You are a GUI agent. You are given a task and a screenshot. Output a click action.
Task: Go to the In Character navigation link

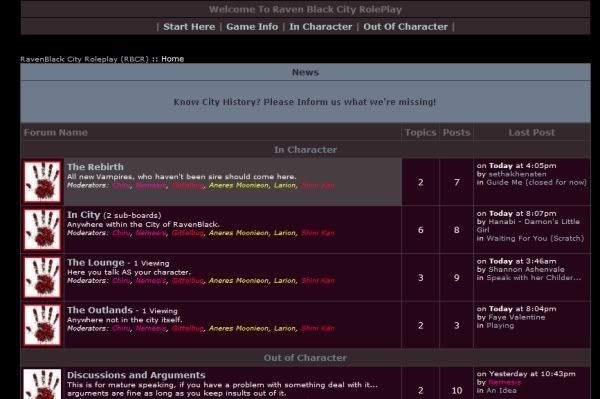(320, 27)
